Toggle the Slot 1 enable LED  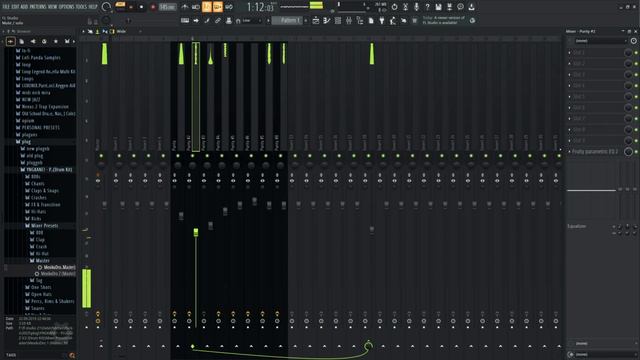pyautogui.click(x=636, y=53)
